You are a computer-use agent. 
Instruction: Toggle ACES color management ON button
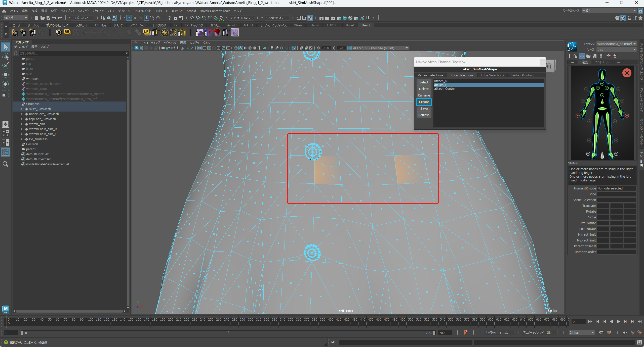(349, 48)
